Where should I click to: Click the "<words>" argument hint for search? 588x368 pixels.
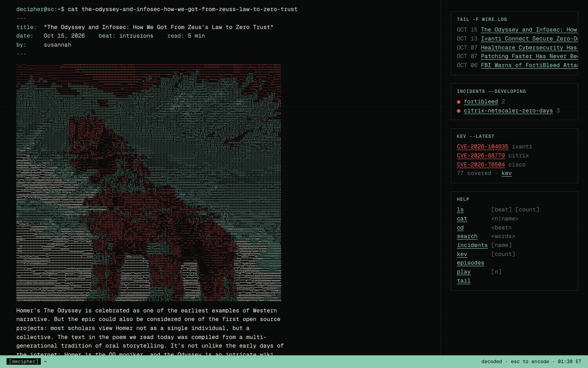tap(503, 236)
